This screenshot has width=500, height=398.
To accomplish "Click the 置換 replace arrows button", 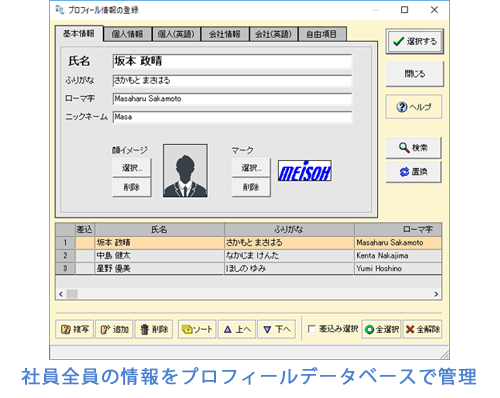I will (x=413, y=172).
